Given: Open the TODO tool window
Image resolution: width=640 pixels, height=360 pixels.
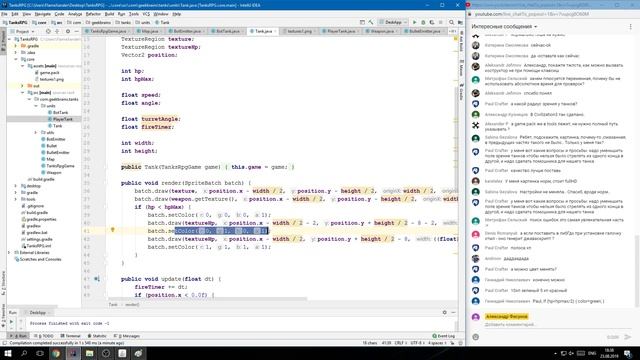Looking at the screenshot, I should coord(44,336).
